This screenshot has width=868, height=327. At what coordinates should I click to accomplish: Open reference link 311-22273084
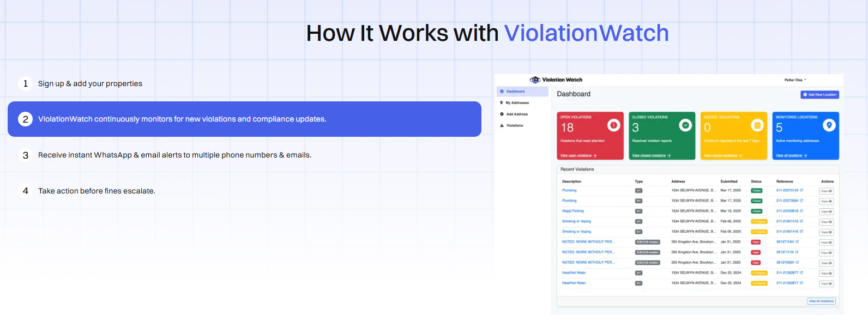coord(787,201)
